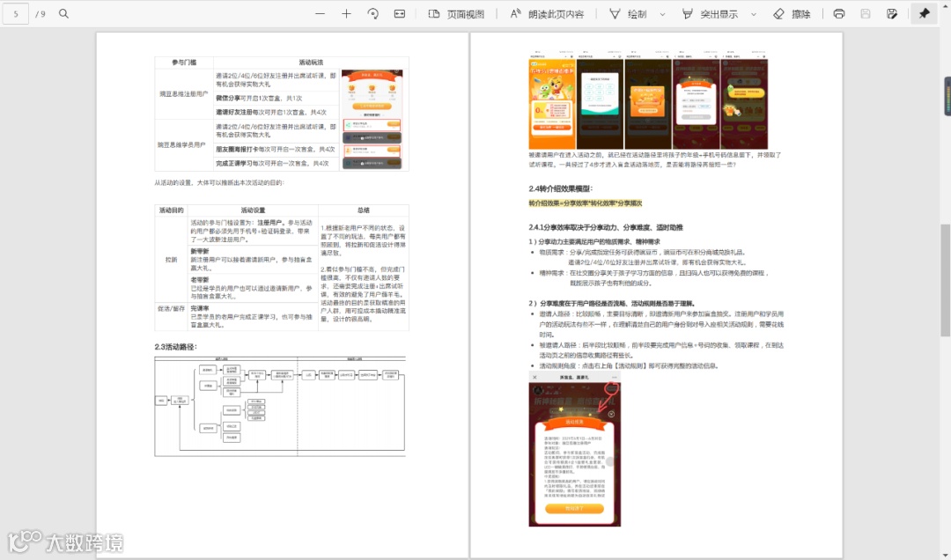Print the document with printer icon
This screenshot has width=951, height=560.
pyautogui.click(x=839, y=13)
